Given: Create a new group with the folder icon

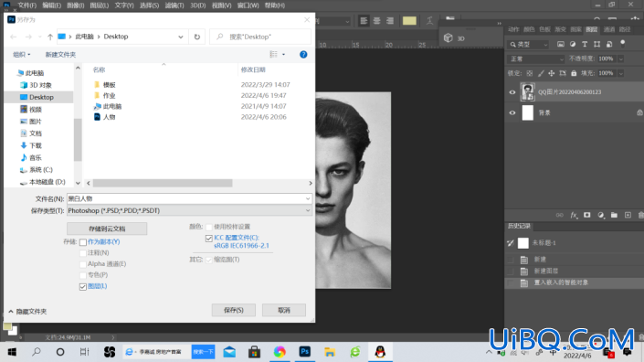Looking at the screenshot, I should 614,216.
